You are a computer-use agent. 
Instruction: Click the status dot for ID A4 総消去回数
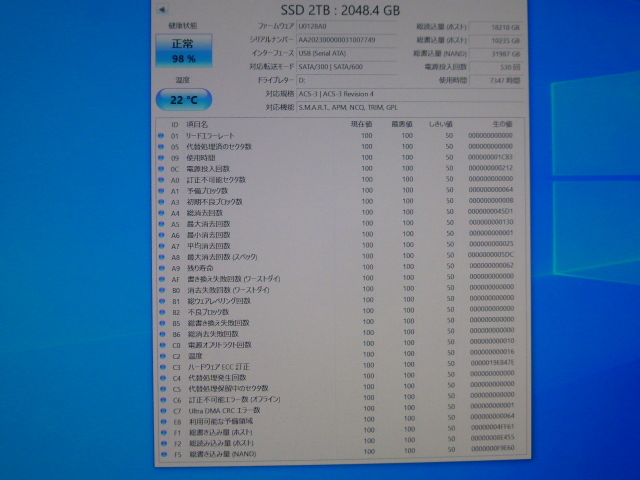click(x=162, y=213)
